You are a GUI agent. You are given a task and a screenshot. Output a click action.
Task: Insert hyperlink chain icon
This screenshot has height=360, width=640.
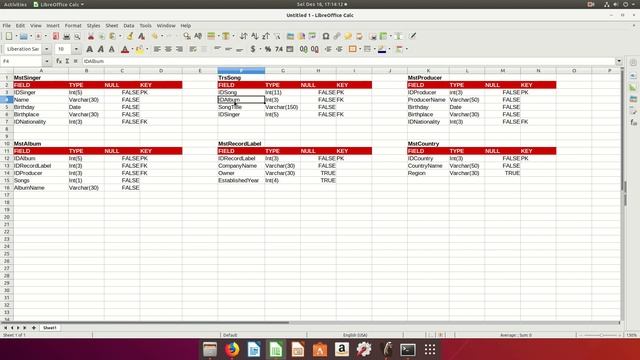(x=337, y=36)
